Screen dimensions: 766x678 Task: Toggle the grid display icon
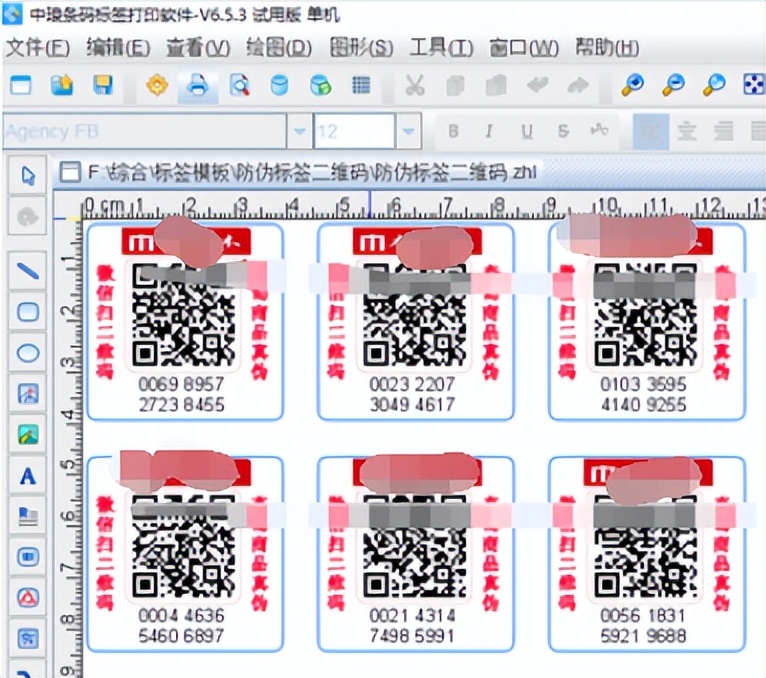tap(362, 85)
